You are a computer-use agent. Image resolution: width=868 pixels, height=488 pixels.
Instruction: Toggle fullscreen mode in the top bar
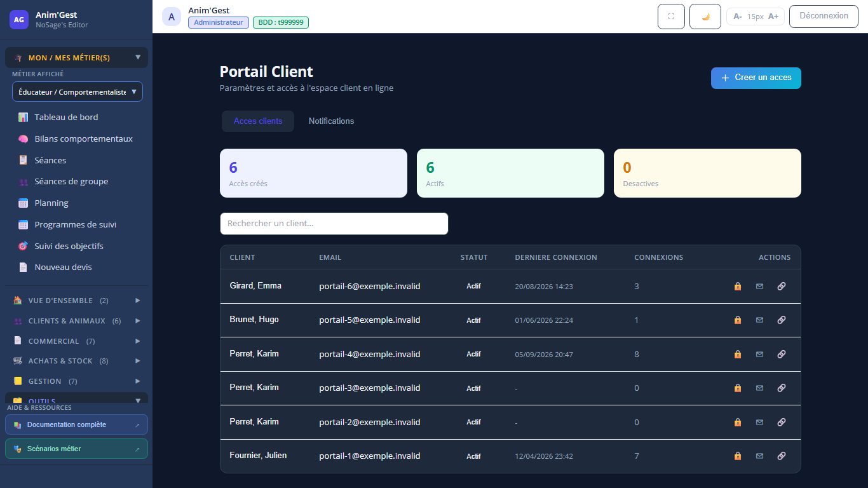671,17
